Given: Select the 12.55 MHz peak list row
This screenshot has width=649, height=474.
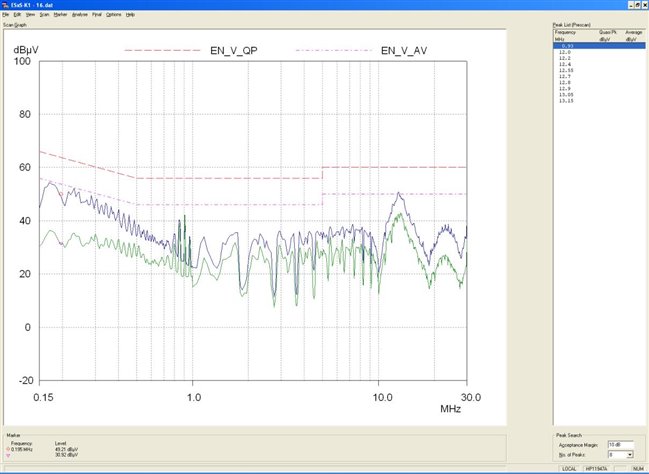Looking at the screenshot, I should point(567,70).
